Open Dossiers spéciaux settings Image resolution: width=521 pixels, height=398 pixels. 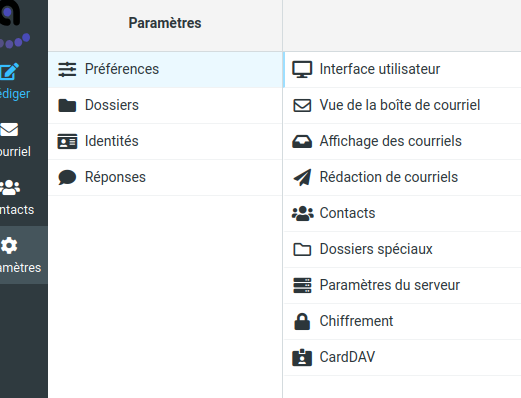[x=403, y=249]
